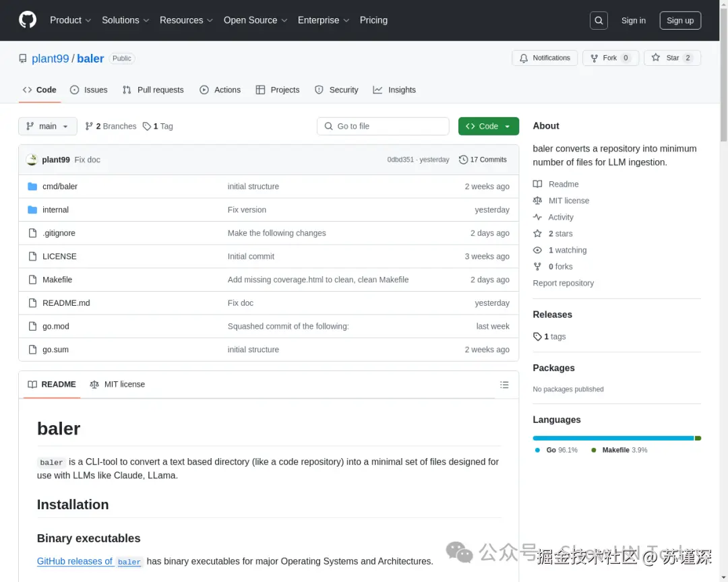The width and height of the screenshot is (728, 582).
Task: Open the internal folder icon
Action: [x=32, y=209]
